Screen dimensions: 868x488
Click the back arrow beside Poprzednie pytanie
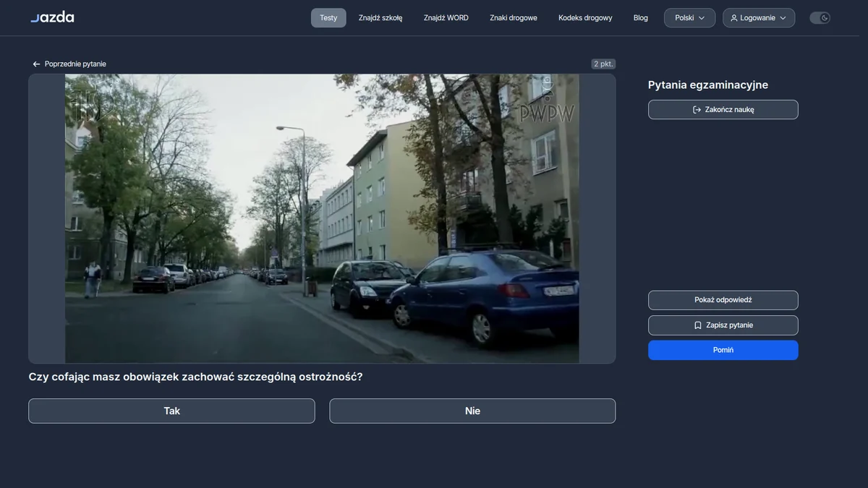tap(36, 64)
